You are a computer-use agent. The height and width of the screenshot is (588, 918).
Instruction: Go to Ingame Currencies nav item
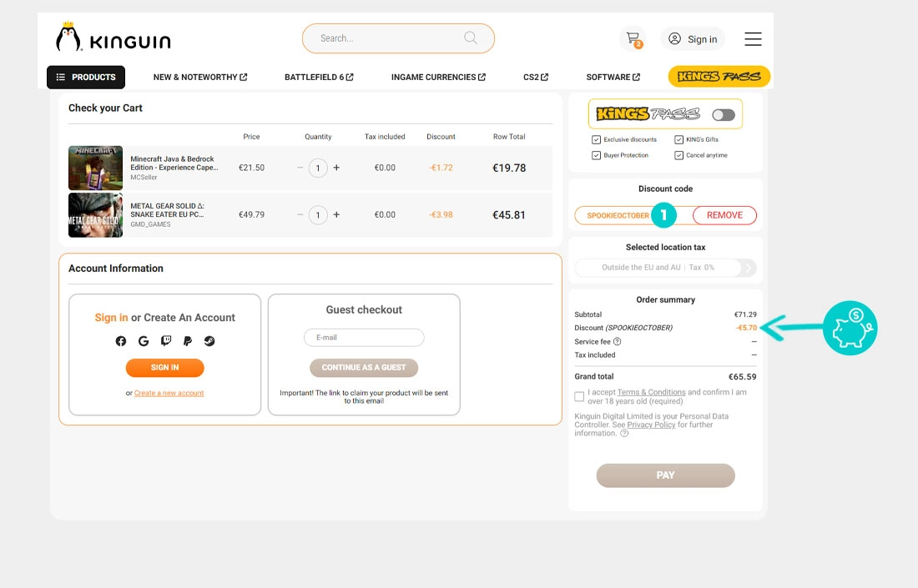coord(438,78)
